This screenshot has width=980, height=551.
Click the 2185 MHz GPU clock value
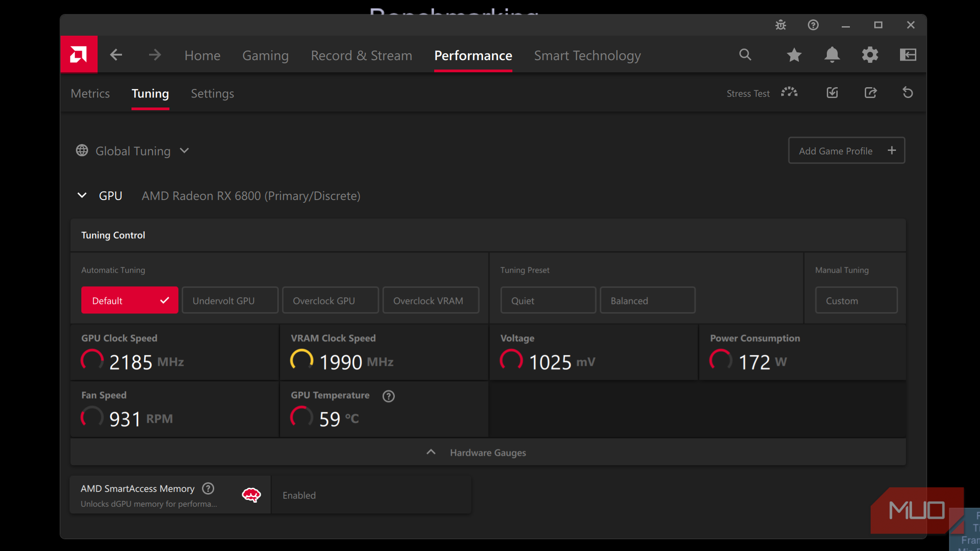coord(146,362)
